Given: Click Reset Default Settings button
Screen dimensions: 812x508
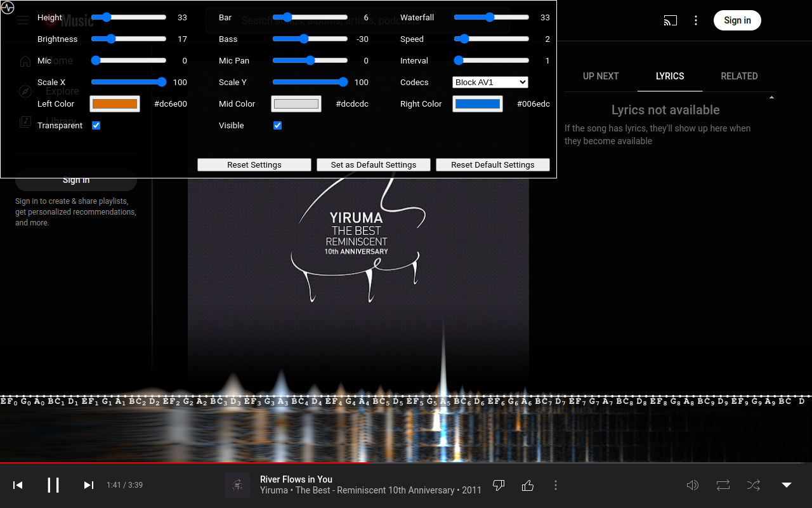Looking at the screenshot, I should 493,164.
